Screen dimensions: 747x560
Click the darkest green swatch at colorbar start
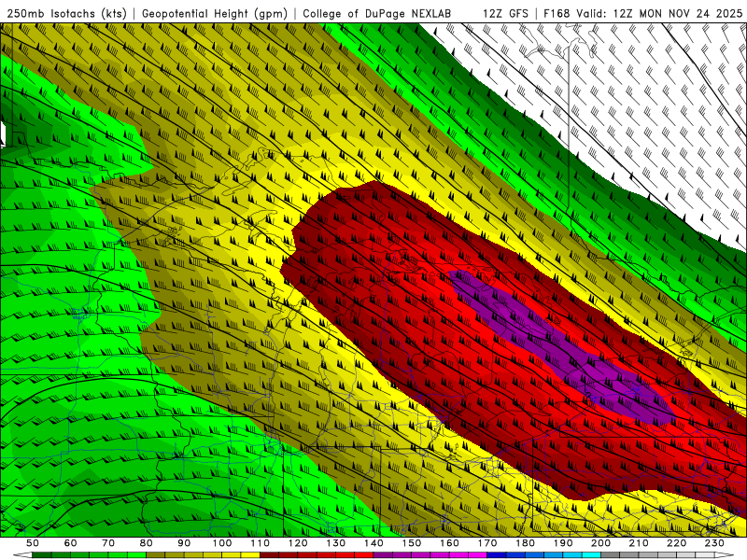tap(42, 555)
